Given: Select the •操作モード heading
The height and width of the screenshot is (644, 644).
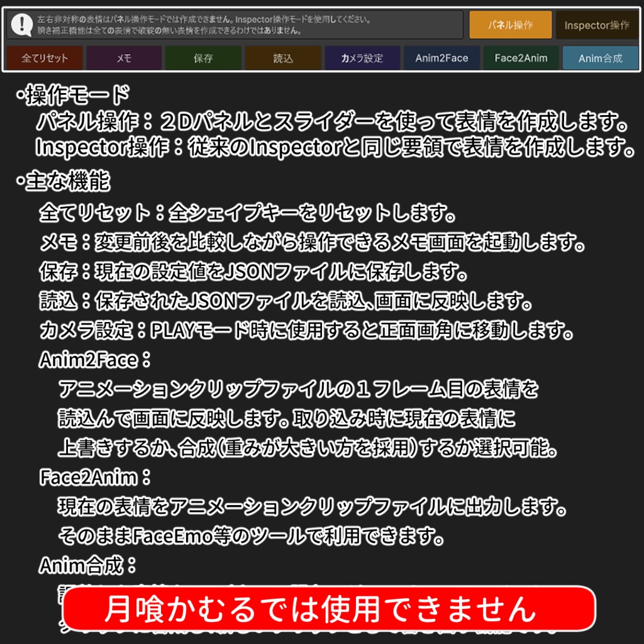Looking at the screenshot, I should [73, 95].
